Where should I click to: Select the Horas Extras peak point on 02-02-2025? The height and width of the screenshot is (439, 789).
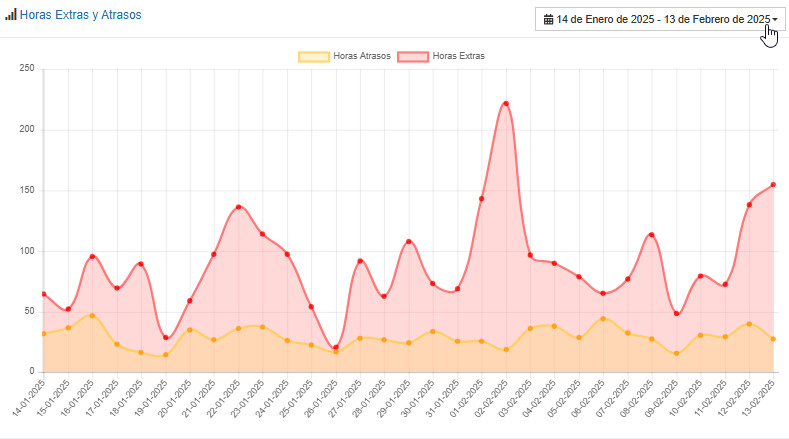tap(506, 104)
